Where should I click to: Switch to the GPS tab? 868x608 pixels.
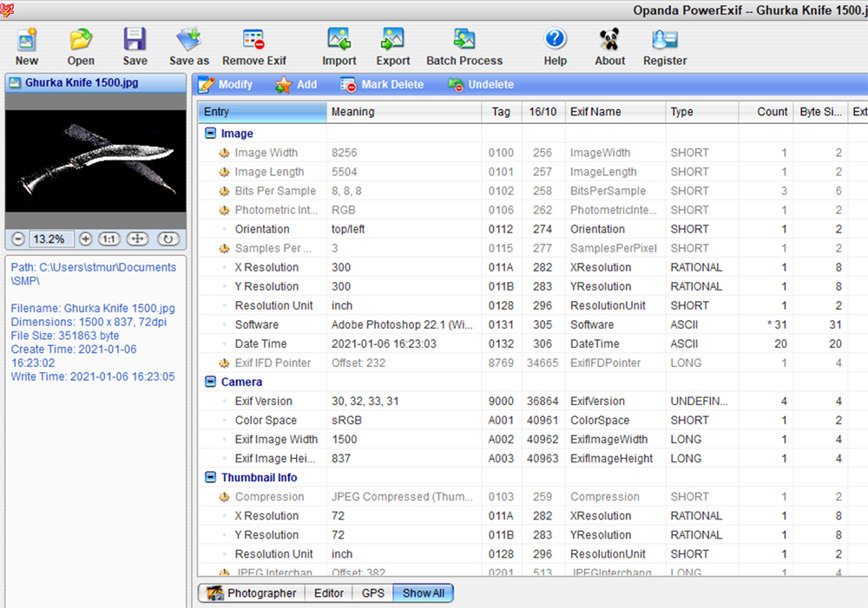point(372,593)
